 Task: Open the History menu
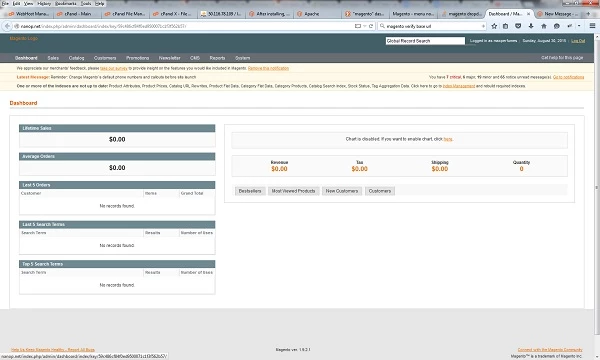point(44,3)
